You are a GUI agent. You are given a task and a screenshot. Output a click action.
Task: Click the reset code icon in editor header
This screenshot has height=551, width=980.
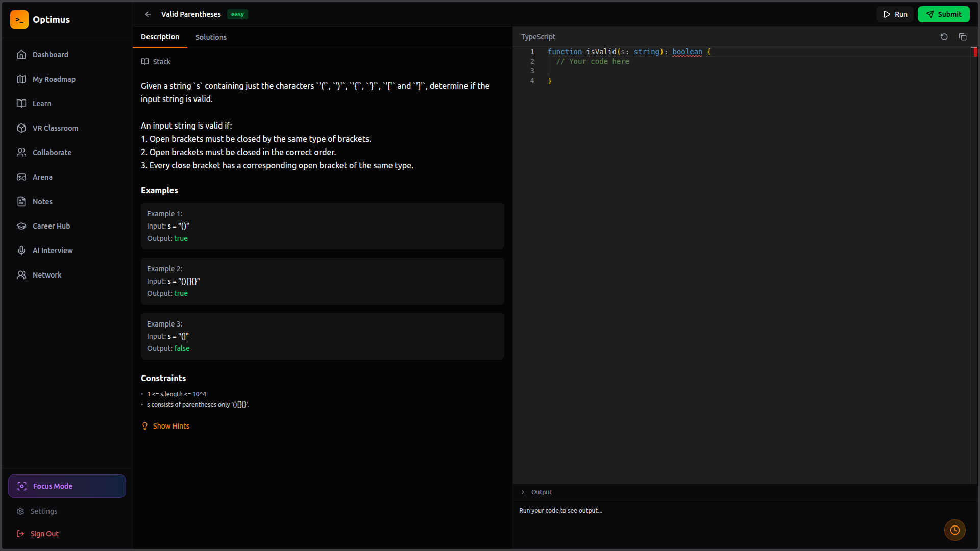[x=944, y=37]
